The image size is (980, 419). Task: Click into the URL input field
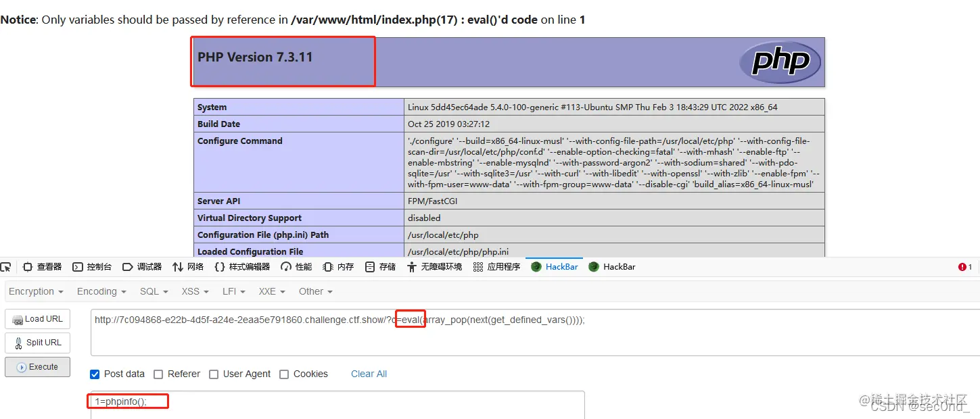[535, 331]
